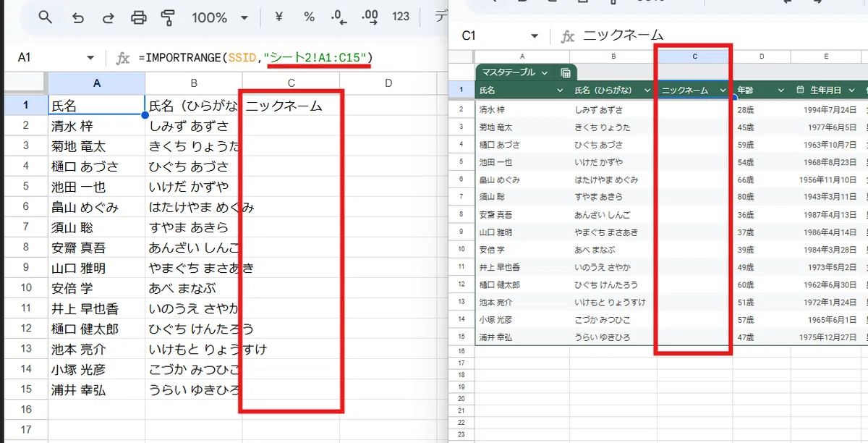Click cell 山口 雅明 in left sheet

tap(97, 268)
